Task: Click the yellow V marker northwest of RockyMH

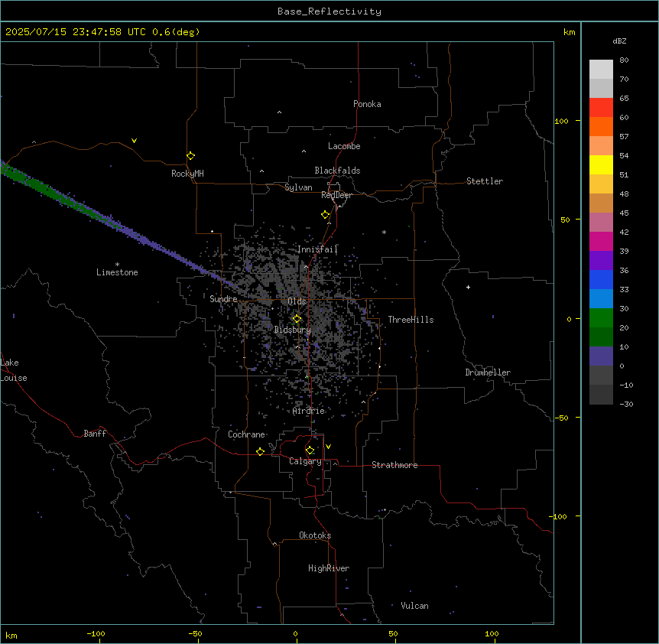Action: coord(134,141)
